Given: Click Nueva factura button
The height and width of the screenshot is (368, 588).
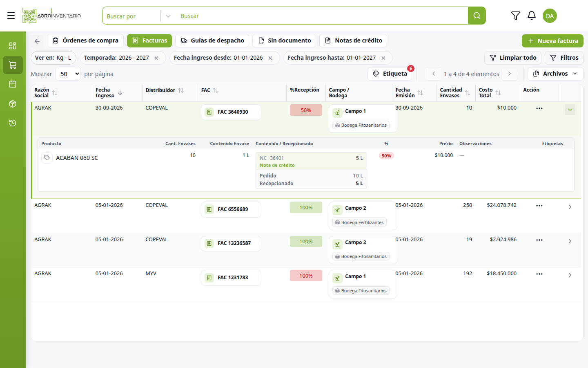Looking at the screenshot, I should (552, 41).
